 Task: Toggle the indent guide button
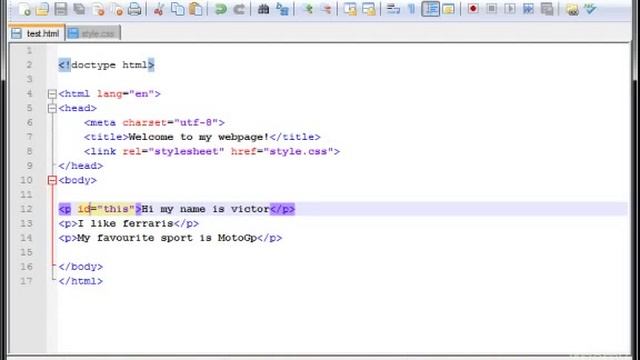[430, 9]
